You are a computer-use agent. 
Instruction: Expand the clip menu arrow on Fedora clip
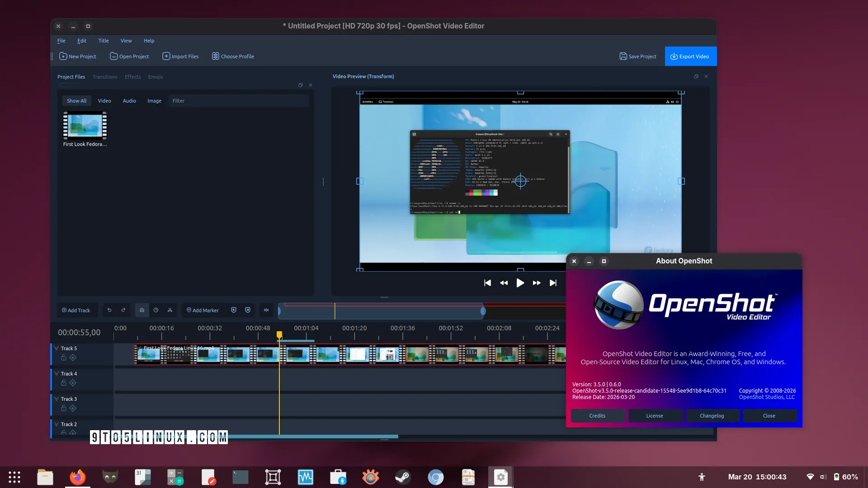click(x=140, y=348)
